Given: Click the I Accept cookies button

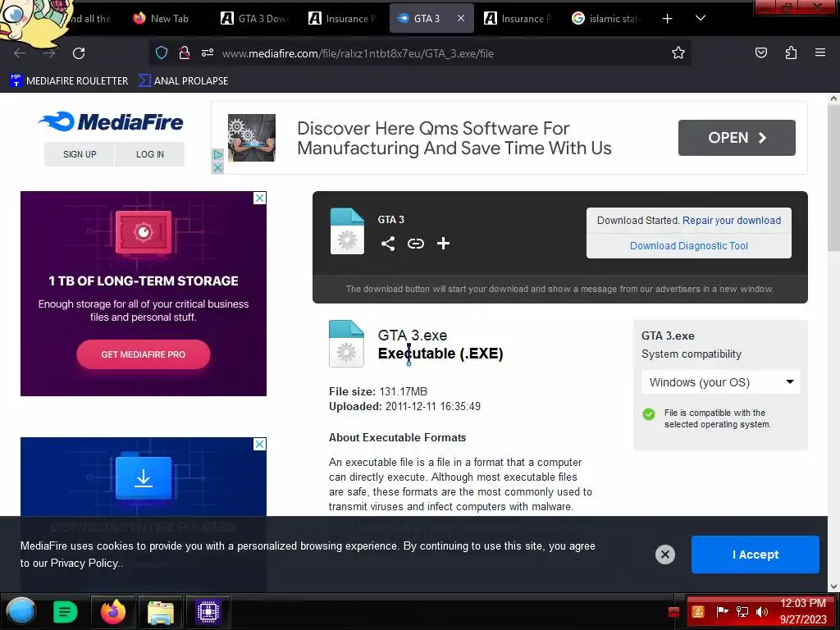Looking at the screenshot, I should [x=755, y=555].
